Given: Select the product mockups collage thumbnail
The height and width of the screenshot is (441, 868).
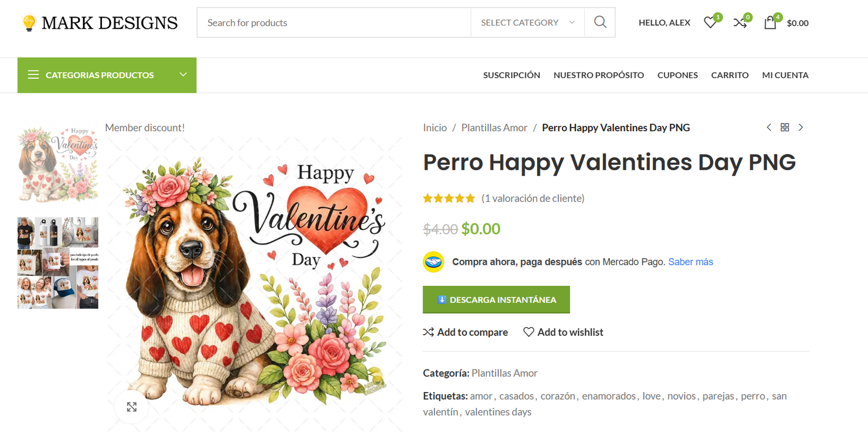Looking at the screenshot, I should [58, 263].
